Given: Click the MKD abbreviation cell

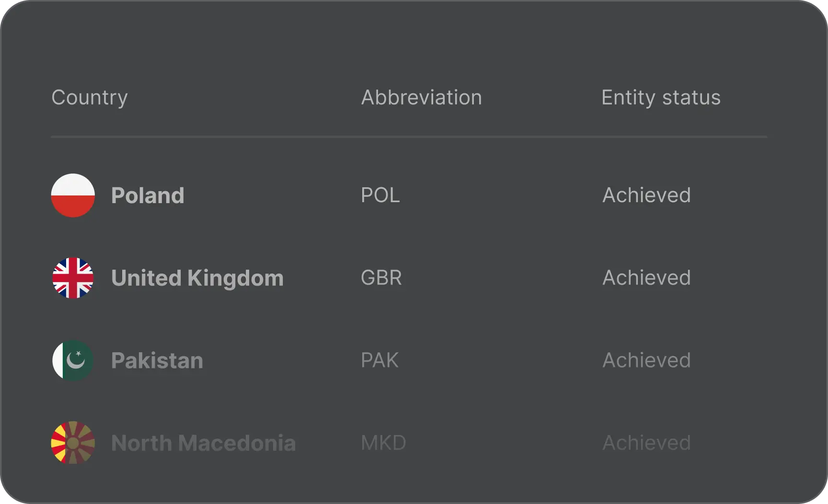Looking at the screenshot, I should point(383,443).
